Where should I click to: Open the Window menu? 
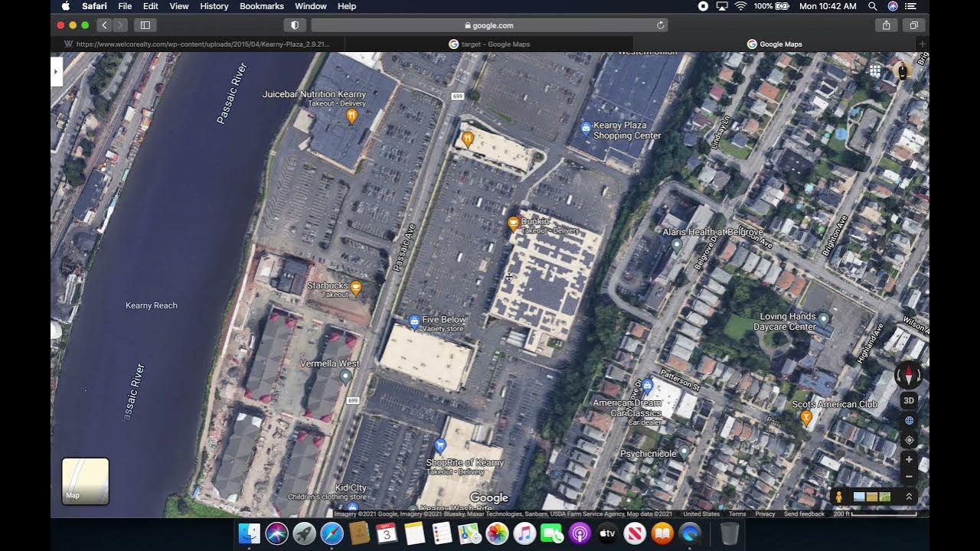click(x=310, y=6)
